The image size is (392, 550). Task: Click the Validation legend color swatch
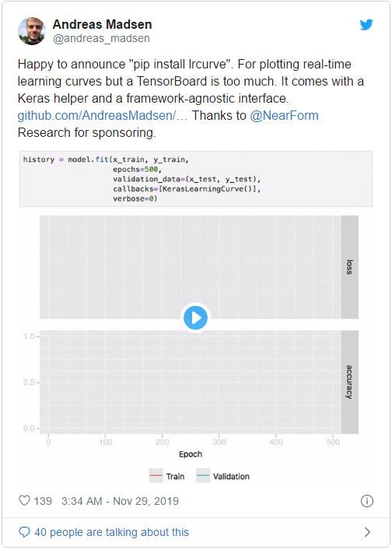click(x=203, y=475)
